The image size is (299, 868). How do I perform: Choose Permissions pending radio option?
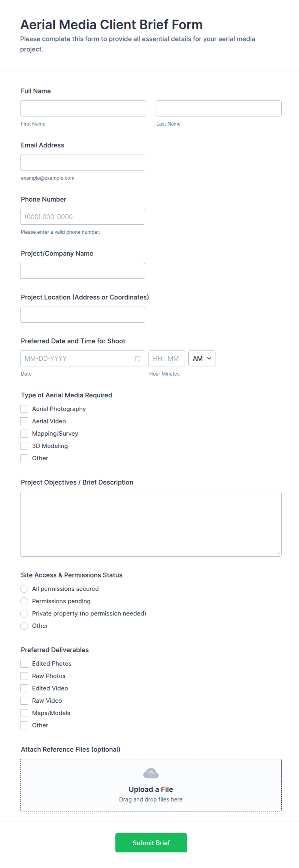point(24,601)
